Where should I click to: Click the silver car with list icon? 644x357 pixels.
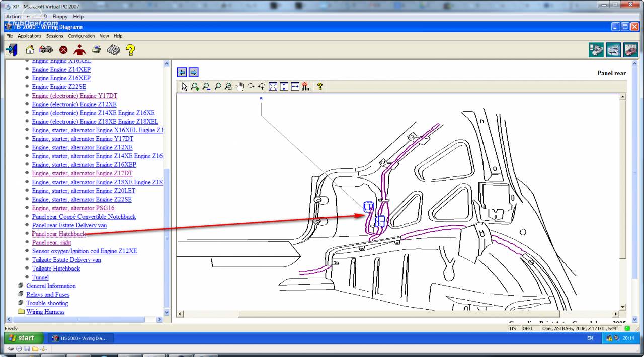(x=597, y=50)
